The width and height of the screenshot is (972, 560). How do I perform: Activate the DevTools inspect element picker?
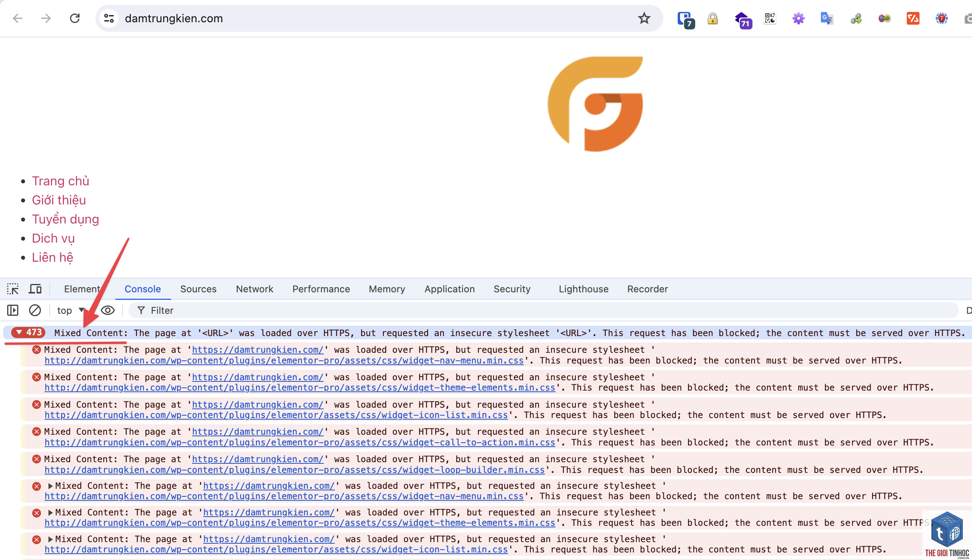pyautogui.click(x=13, y=289)
